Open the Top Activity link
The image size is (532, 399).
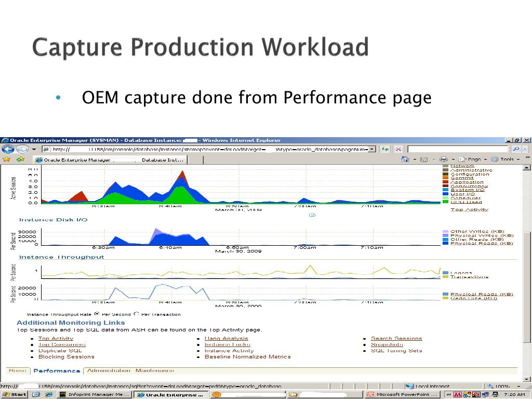56,338
